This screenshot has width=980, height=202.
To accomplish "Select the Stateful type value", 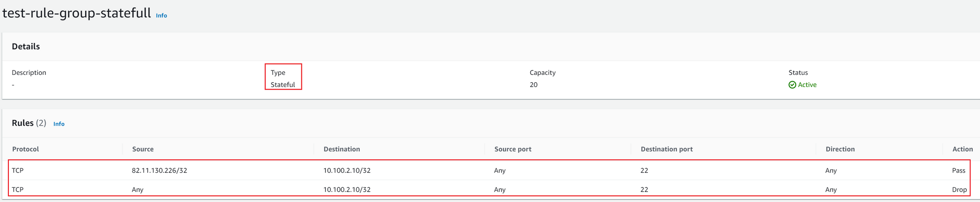I will pos(283,85).
